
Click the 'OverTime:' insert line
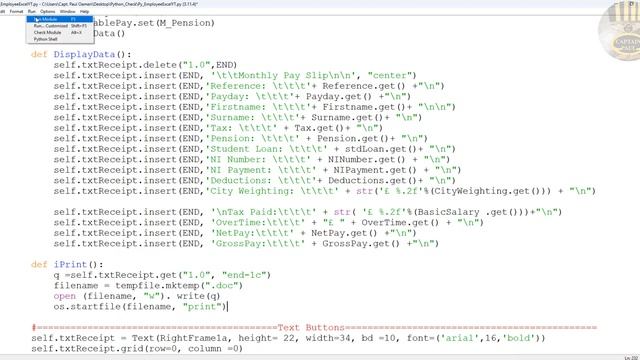click(x=269, y=222)
